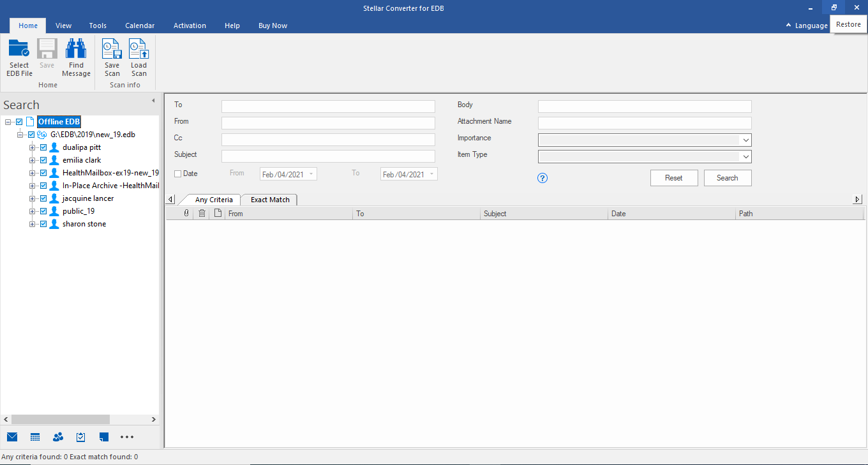868x465 pixels.
Task: Sort results by the Subject column
Action: 544,214
